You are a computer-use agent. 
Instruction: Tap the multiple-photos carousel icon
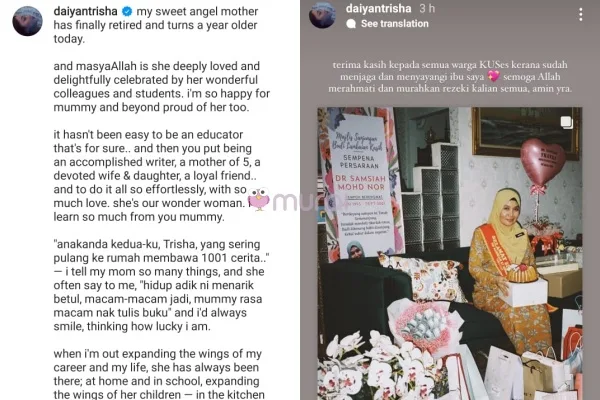(566, 122)
